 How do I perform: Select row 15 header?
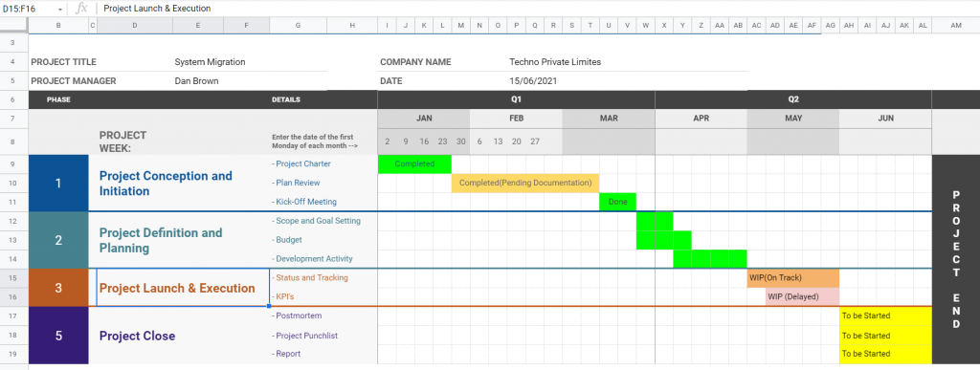(13, 277)
